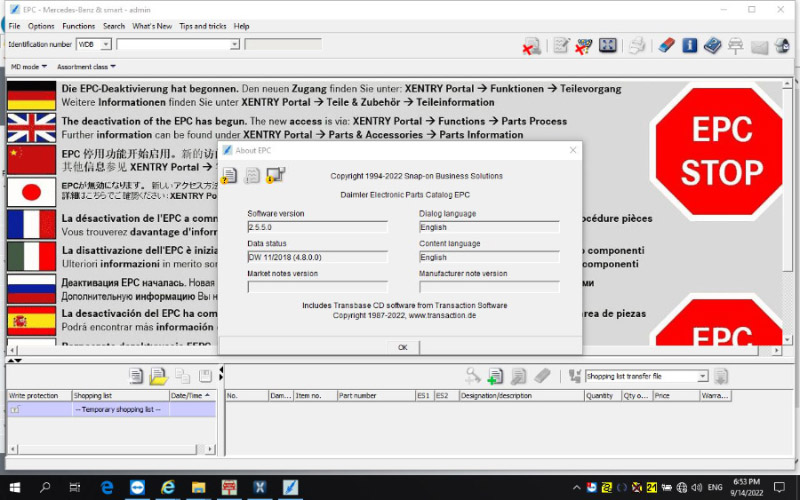Click the vehicle on lift icon
Screen dimensions: 800x500
click(735, 46)
